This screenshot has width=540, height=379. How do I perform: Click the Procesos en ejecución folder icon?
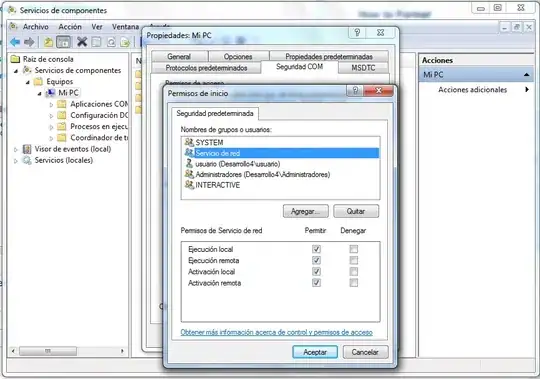click(62, 126)
